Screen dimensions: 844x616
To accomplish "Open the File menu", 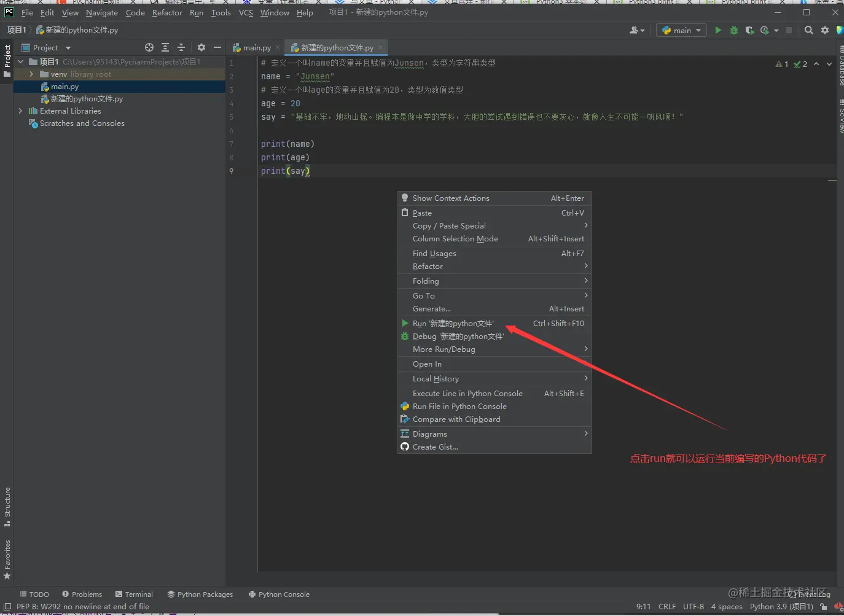I will 27,12.
